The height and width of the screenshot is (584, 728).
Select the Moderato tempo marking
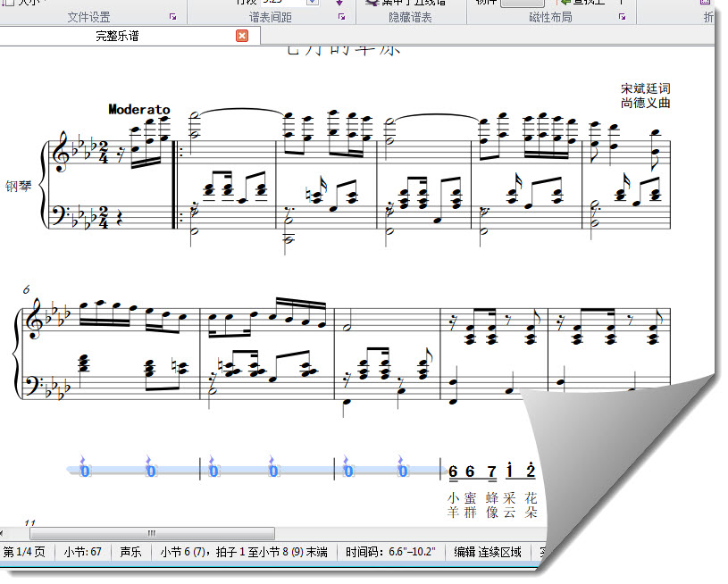point(138,109)
